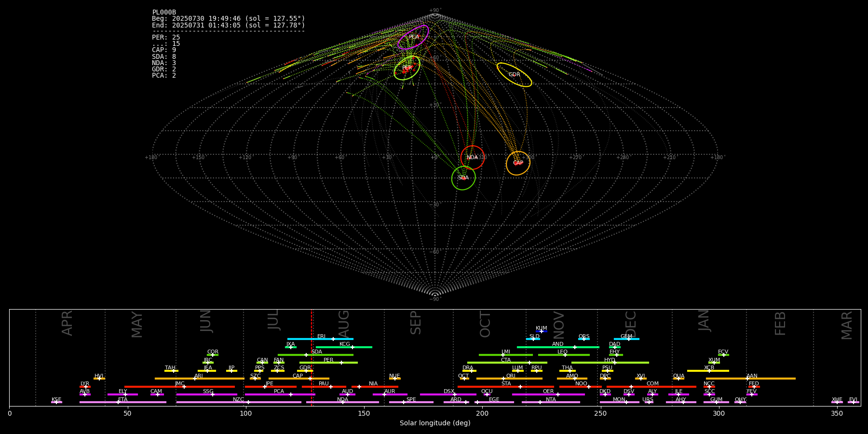Click the 'PER: 25' legend entry
This screenshot has height=434, width=868.
[x=166, y=37]
